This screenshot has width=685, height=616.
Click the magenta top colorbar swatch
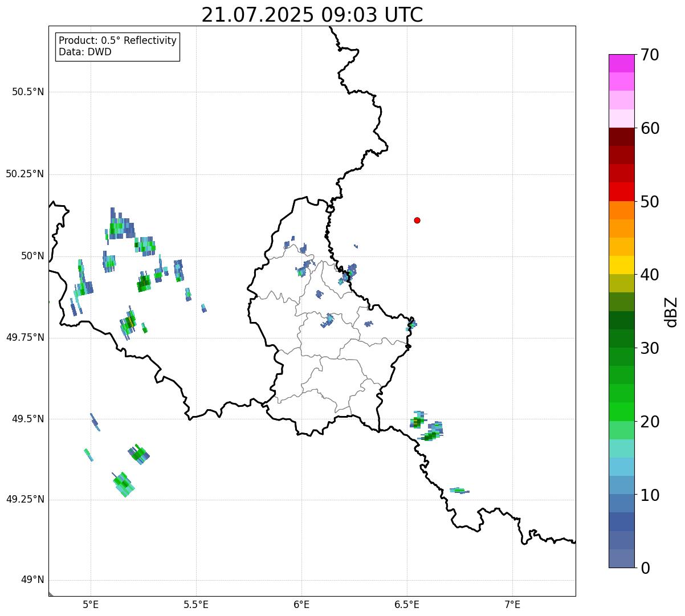coord(622,63)
